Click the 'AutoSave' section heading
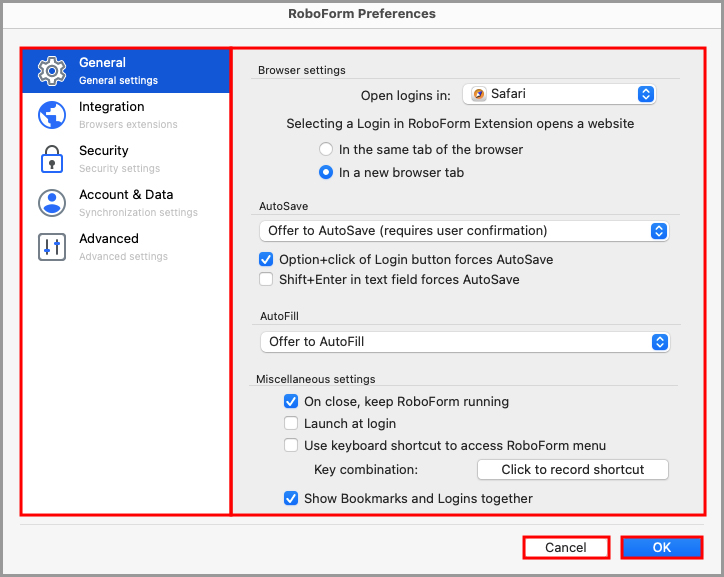Image resolution: width=724 pixels, height=577 pixels. 284,206
